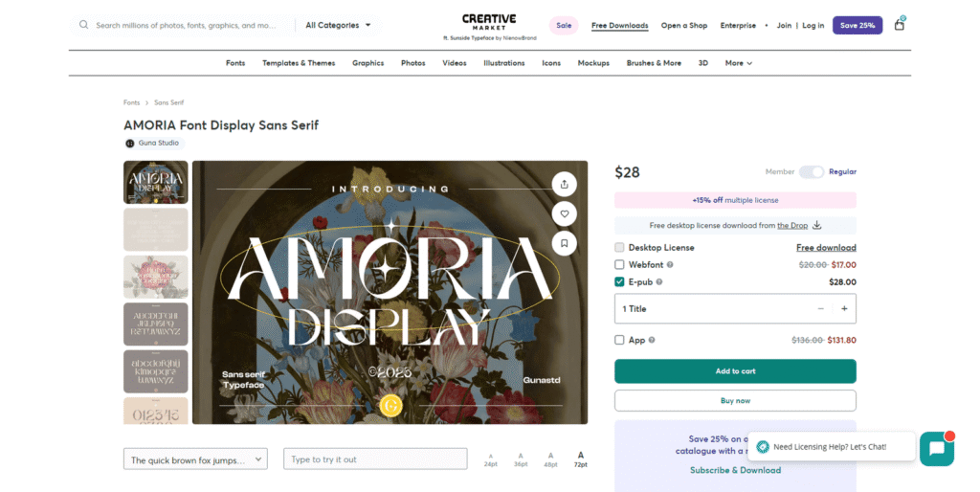This screenshot has height=492, width=980.
Task: Open the 3D menu
Action: coord(703,63)
